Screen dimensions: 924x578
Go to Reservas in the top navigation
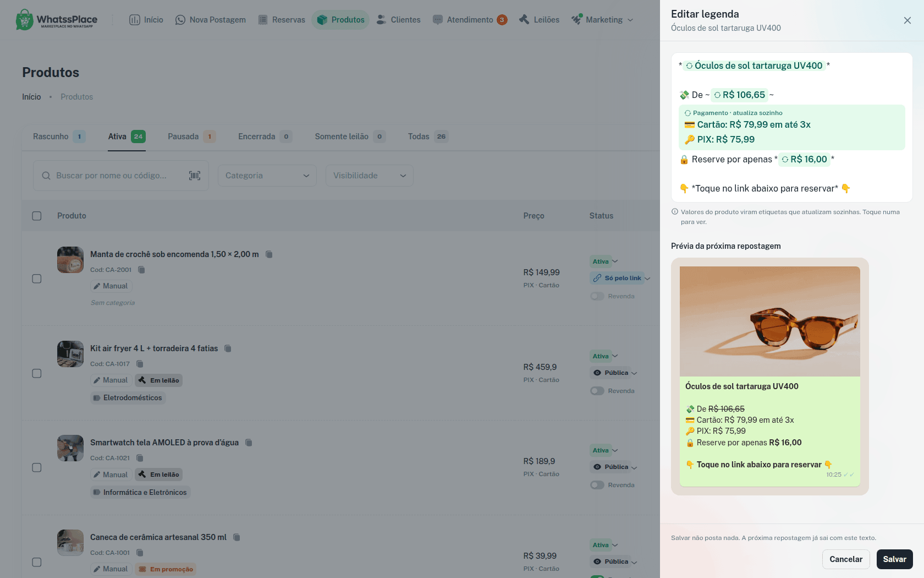282,20
